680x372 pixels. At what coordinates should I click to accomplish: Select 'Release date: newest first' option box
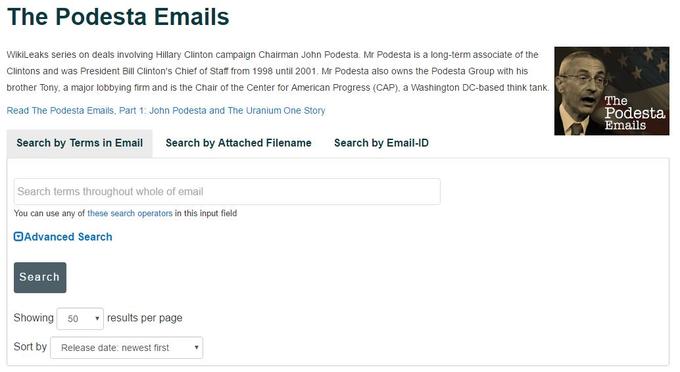[x=127, y=348]
